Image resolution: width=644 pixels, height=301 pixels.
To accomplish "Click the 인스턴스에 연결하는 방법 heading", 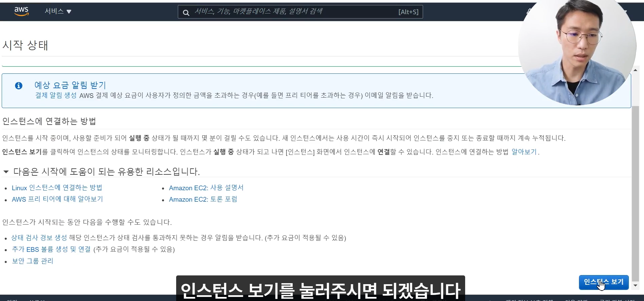I will tap(49, 121).
